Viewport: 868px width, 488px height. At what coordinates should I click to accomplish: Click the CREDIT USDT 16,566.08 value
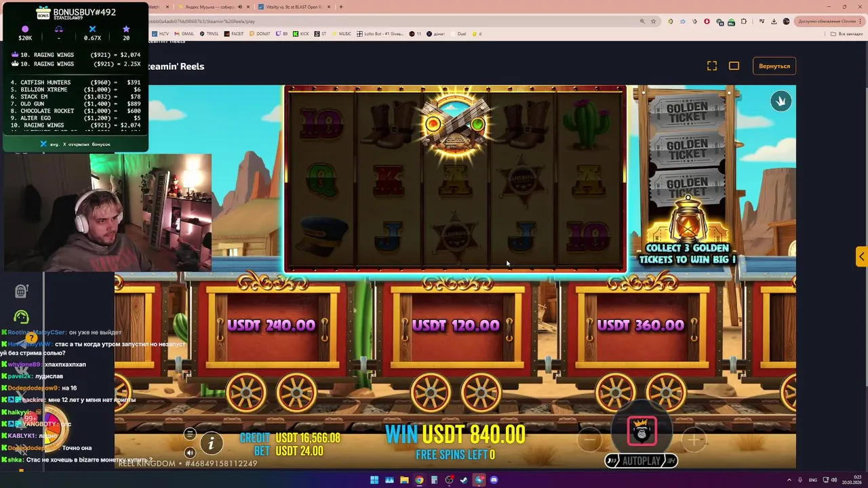290,438
